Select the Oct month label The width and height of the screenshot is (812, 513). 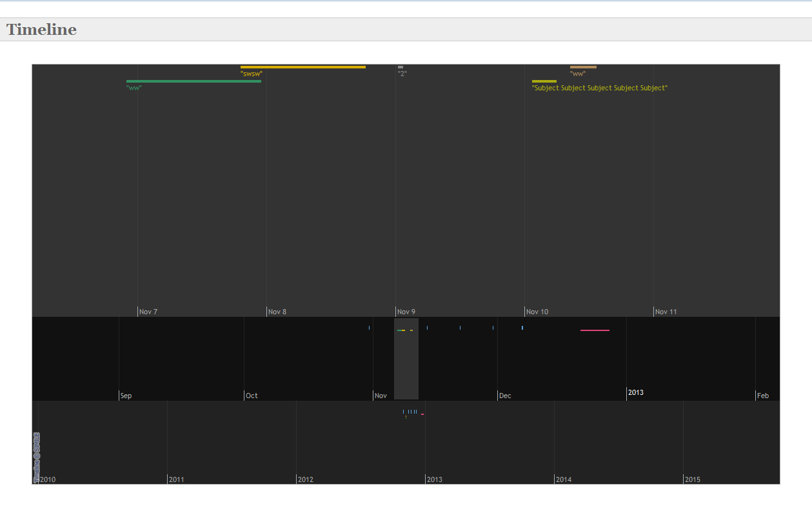252,396
